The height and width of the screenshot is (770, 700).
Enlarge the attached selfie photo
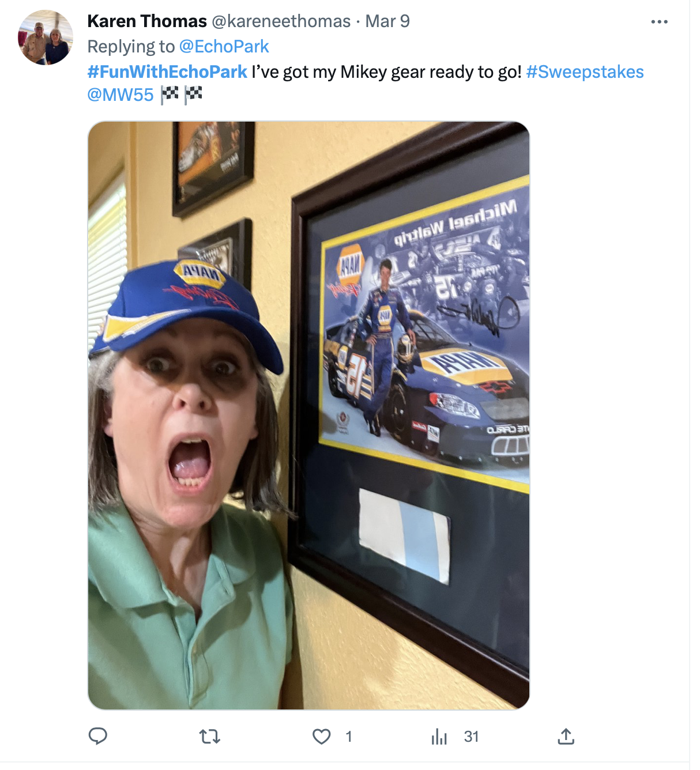coord(308,415)
